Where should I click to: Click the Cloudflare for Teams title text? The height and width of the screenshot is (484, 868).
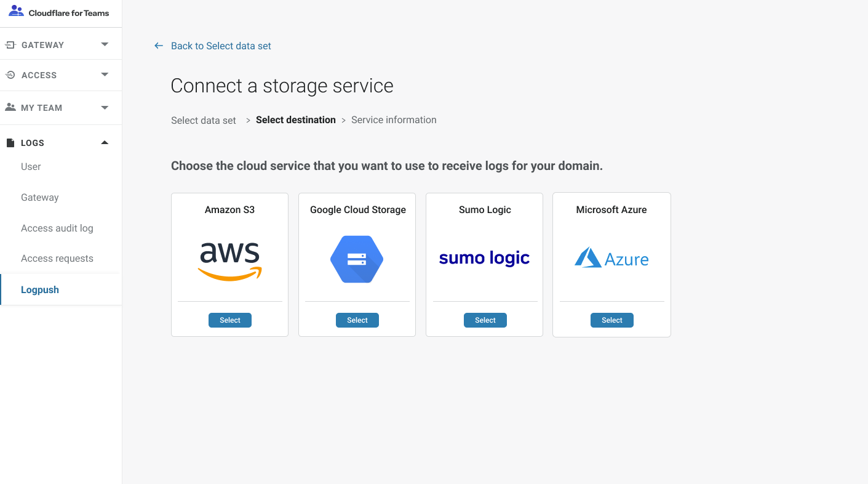click(69, 13)
